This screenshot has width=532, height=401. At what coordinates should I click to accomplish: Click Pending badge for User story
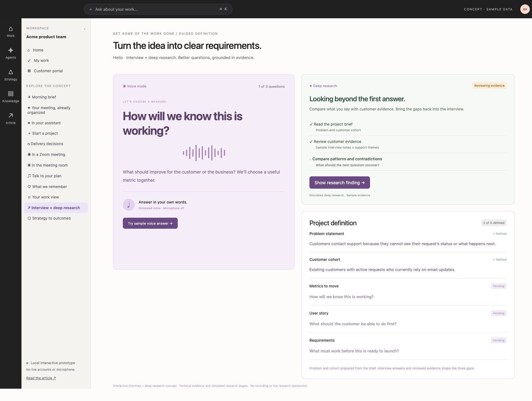coord(499,313)
